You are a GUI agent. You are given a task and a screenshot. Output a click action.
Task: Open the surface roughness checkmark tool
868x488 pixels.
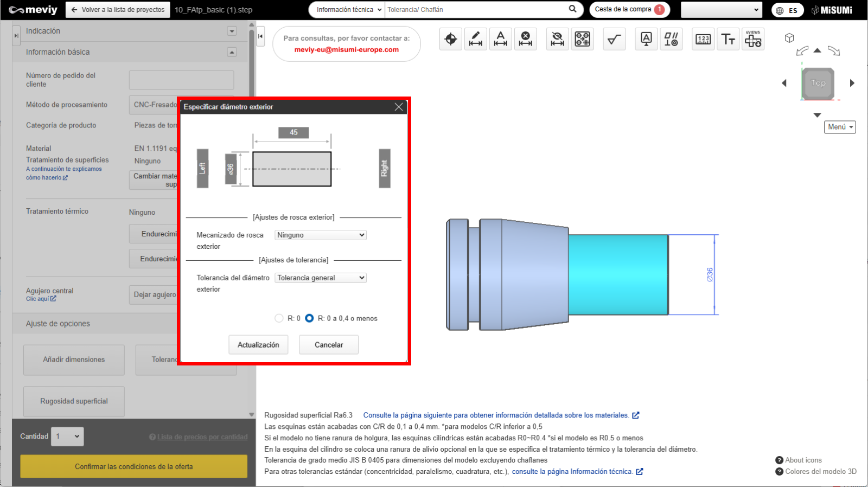tap(614, 39)
